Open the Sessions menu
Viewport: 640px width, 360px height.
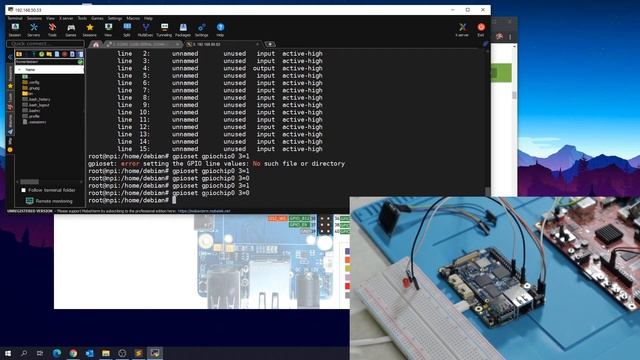click(34, 18)
